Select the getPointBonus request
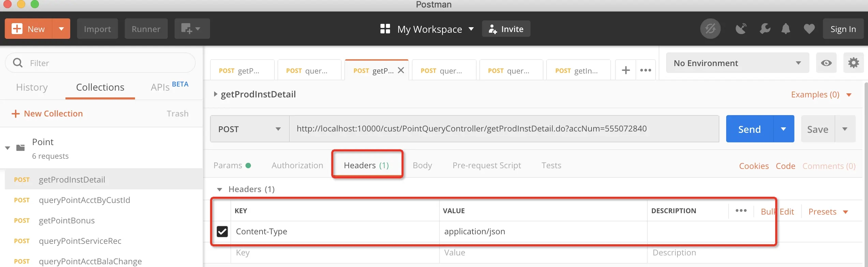The height and width of the screenshot is (267, 868). [x=104, y=220]
